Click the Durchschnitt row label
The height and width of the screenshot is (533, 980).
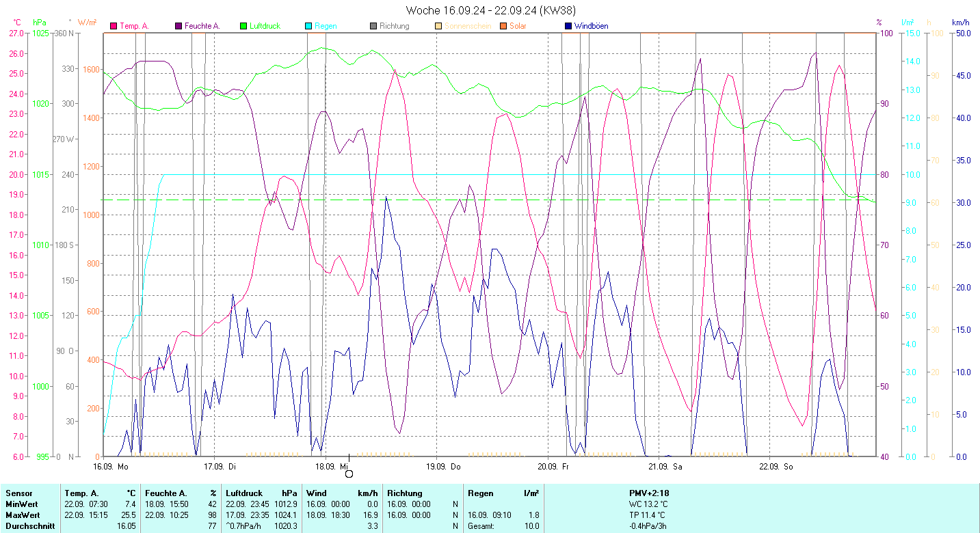pos(29,525)
